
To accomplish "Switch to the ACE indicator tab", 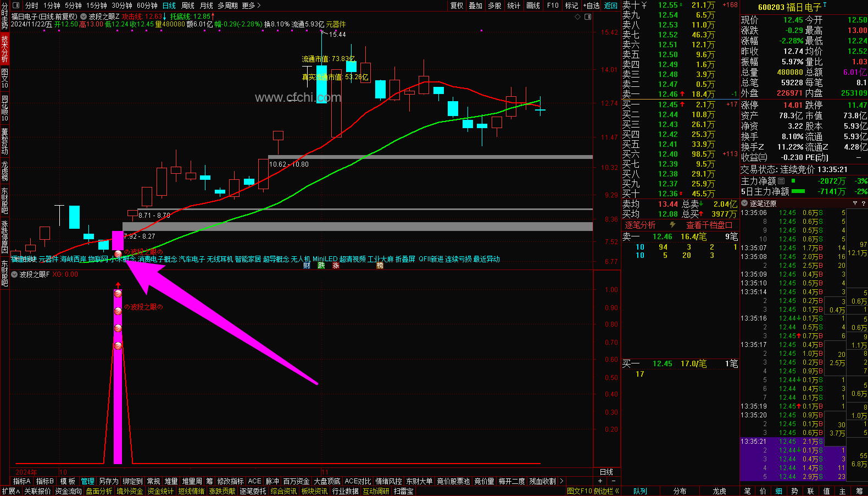I will pyautogui.click(x=255, y=481).
